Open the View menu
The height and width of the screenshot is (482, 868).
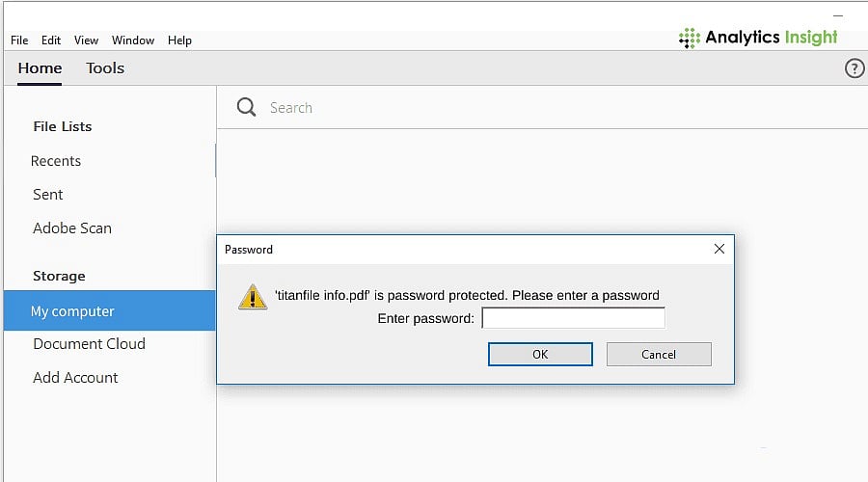point(87,40)
